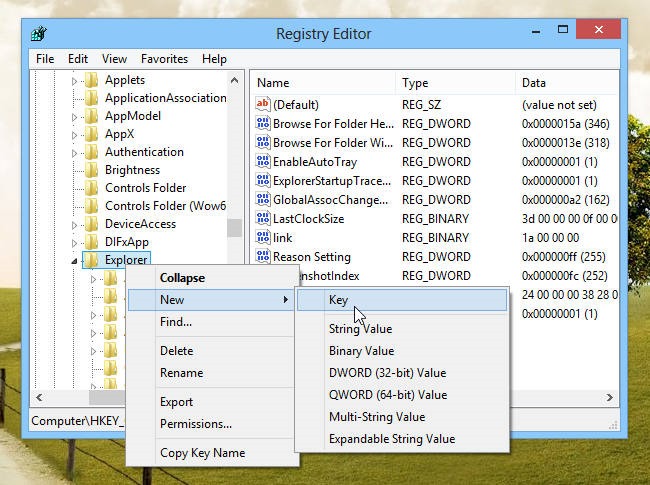650x485 pixels.
Task: Open Permissions... from the context menu
Action: click(x=212, y=424)
